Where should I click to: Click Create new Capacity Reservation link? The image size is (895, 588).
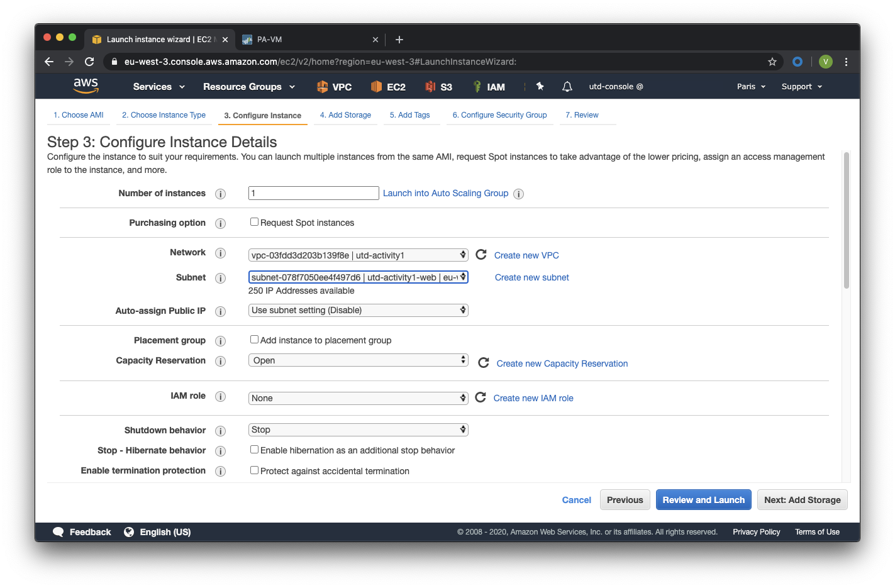pos(562,363)
